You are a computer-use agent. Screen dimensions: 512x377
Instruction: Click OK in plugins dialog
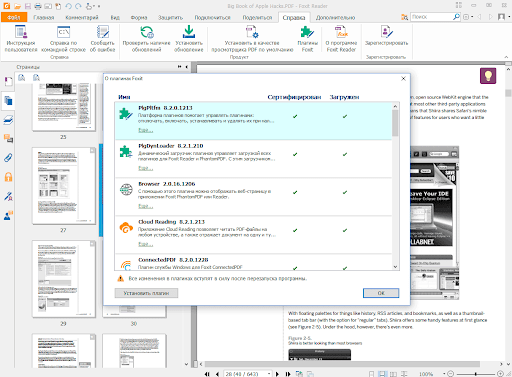[381, 293]
